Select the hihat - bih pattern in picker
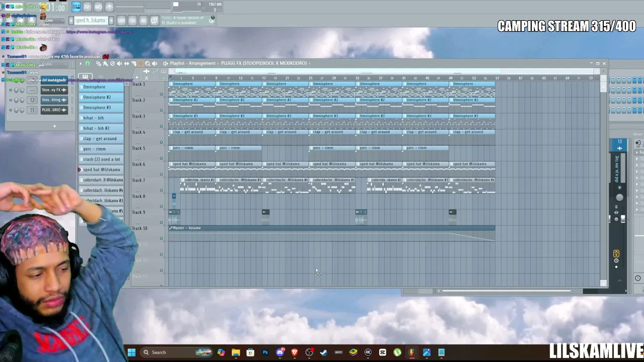Image resolution: width=644 pixels, height=362 pixels. point(101,118)
